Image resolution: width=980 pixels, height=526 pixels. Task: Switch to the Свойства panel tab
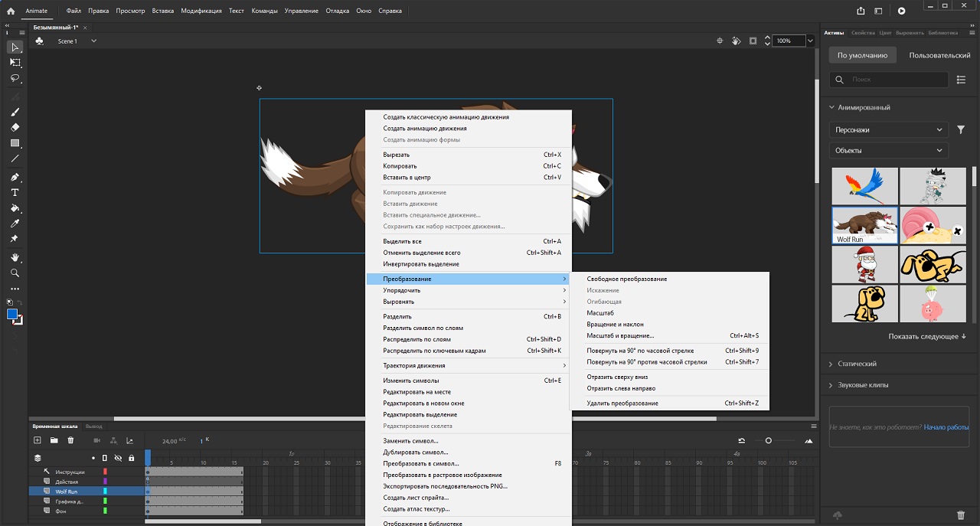[862, 33]
